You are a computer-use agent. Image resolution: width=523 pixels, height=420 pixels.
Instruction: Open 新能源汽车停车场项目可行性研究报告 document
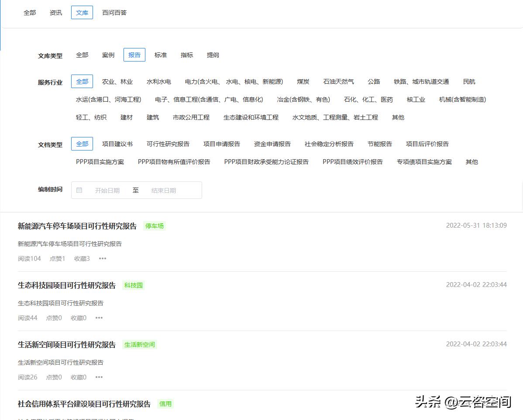point(77,226)
